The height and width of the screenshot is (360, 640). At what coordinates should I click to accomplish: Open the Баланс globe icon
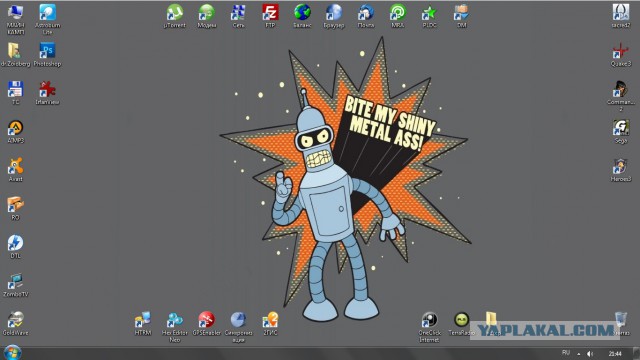(302, 12)
